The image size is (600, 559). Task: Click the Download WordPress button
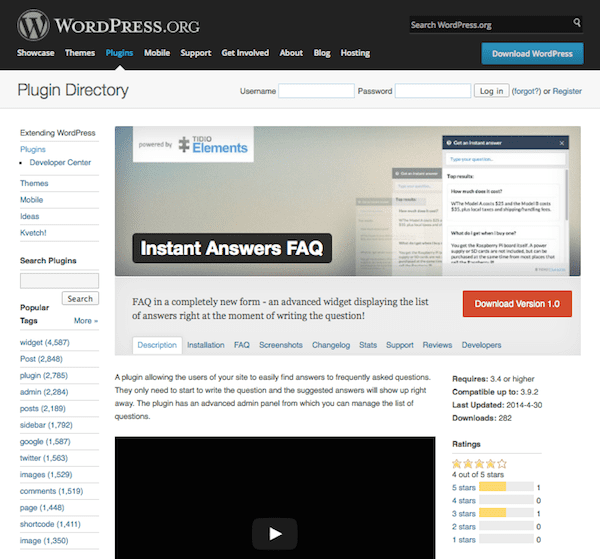point(532,54)
